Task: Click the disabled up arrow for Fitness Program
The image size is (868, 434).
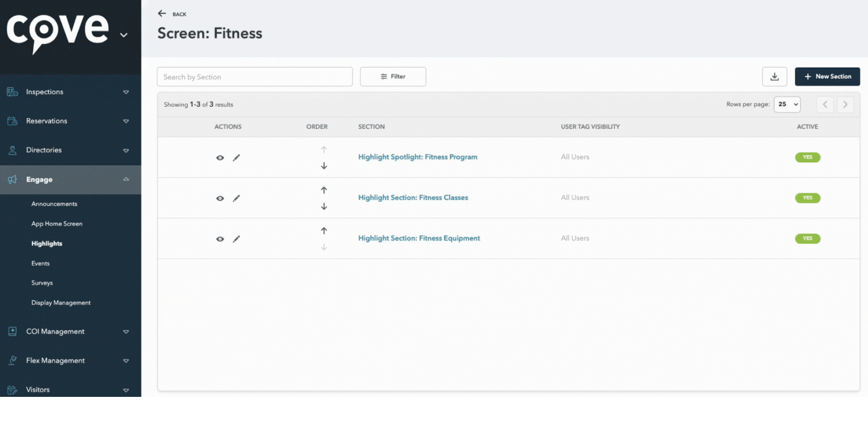Action: [324, 149]
